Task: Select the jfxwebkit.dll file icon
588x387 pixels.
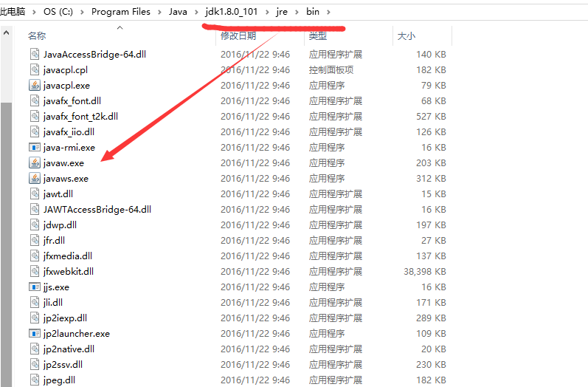Action: click(x=35, y=271)
